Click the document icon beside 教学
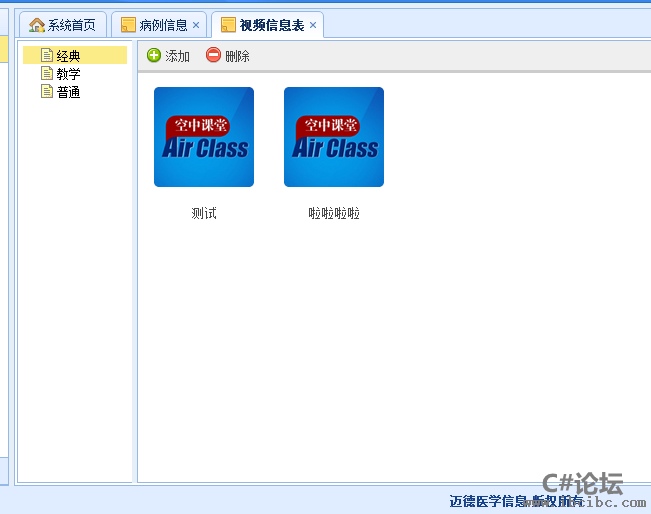 pos(47,73)
